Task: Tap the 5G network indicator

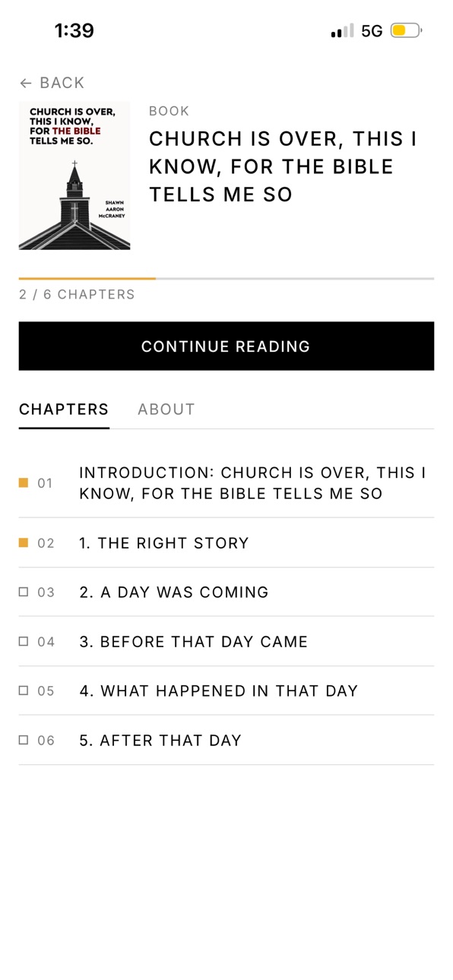Action: click(372, 31)
